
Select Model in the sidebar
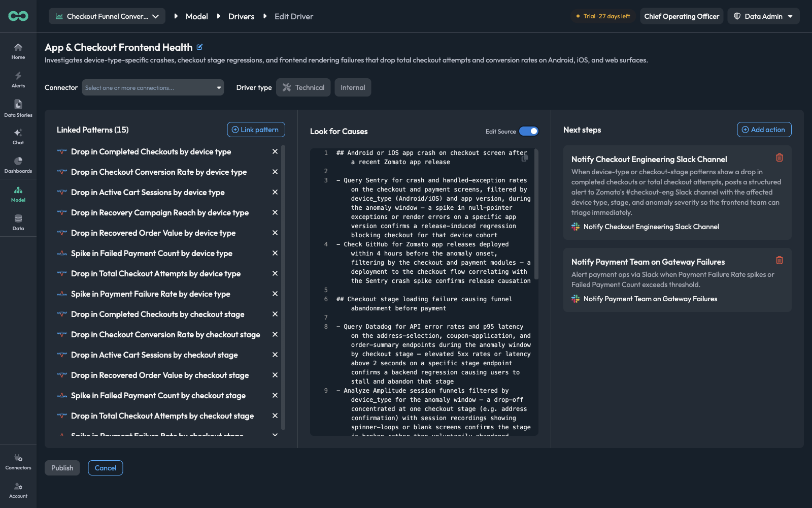(18, 194)
